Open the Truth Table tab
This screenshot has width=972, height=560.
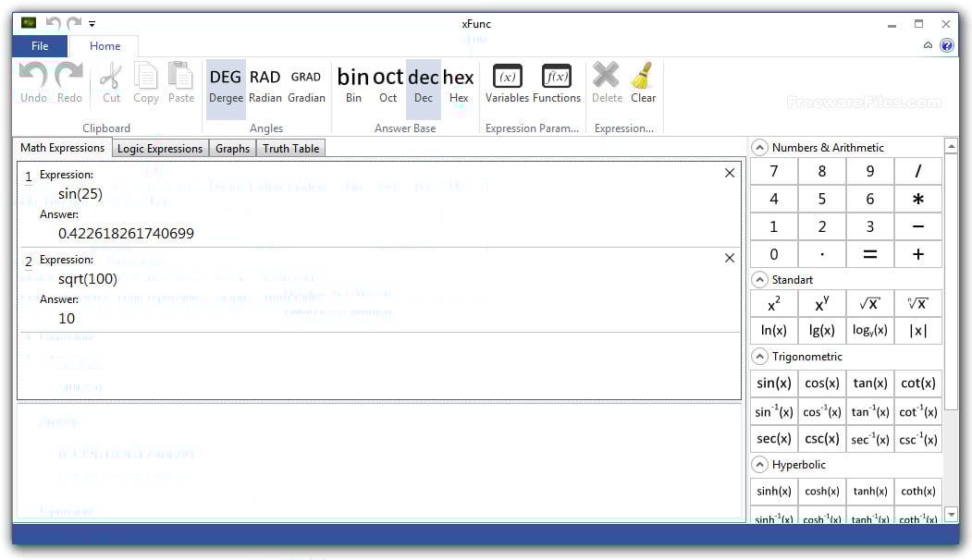(290, 148)
